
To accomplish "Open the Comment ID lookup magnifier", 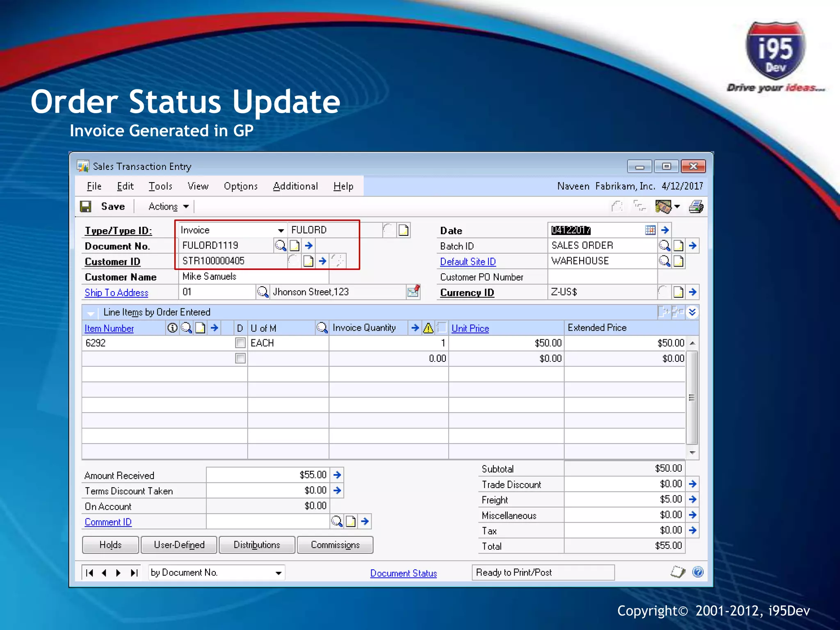I will 337,522.
